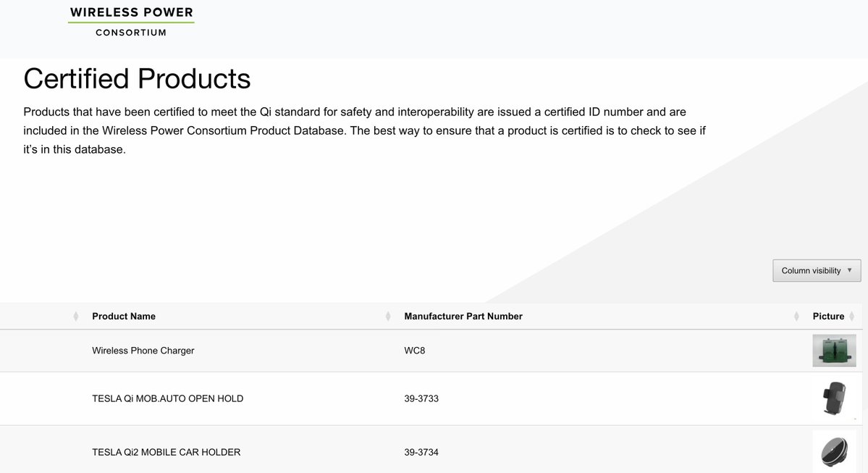This screenshot has width=868, height=473.
Task: Click the Certified Products heading
Action: 137,79
